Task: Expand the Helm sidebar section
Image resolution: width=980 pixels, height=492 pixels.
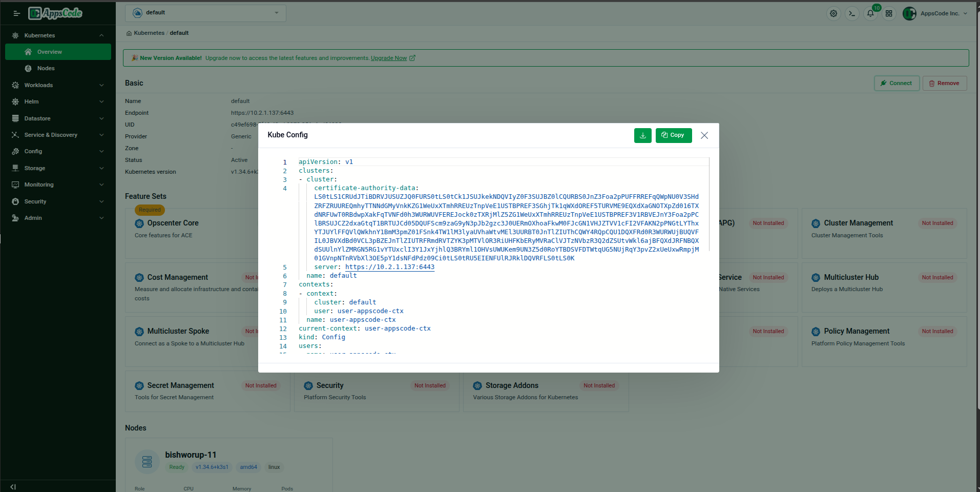Action: [58, 101]
